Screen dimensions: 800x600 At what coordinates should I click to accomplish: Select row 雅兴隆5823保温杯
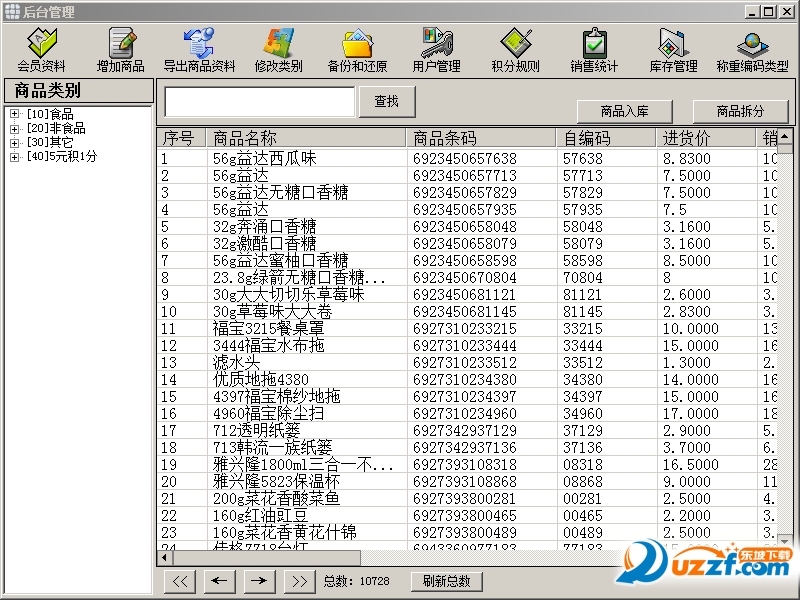click(467, 482)
